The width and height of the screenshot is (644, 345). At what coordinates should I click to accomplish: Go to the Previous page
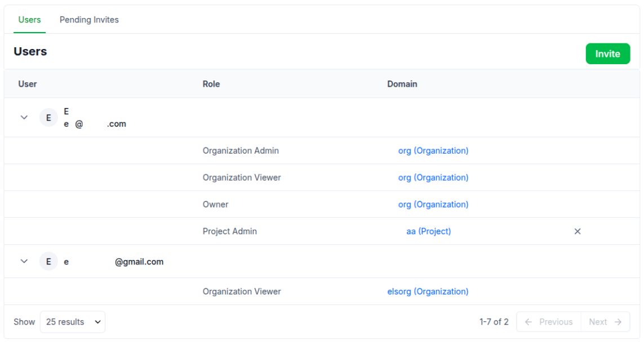548,322
